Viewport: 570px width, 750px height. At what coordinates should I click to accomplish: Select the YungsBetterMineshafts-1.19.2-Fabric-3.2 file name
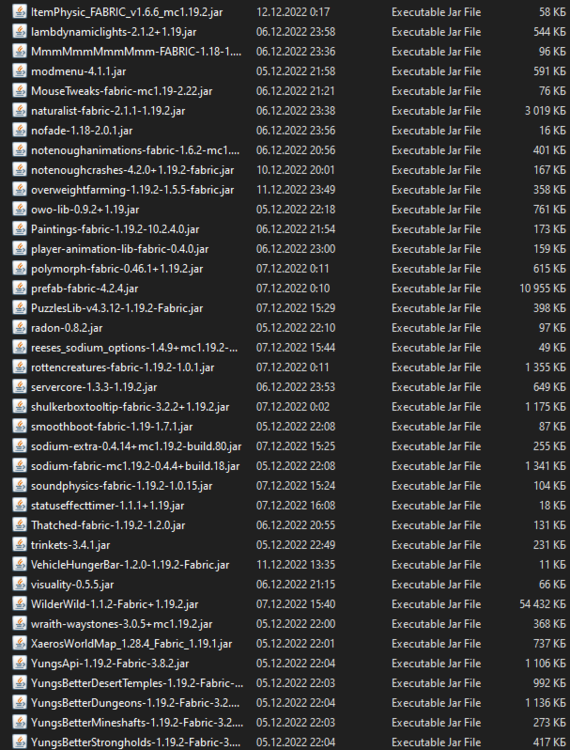[x=137, y=723]
